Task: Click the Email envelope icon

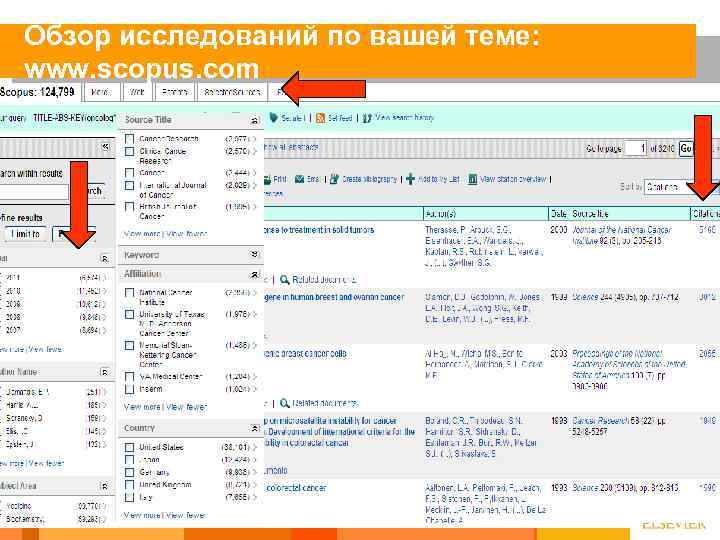Action: coord(299,179)
